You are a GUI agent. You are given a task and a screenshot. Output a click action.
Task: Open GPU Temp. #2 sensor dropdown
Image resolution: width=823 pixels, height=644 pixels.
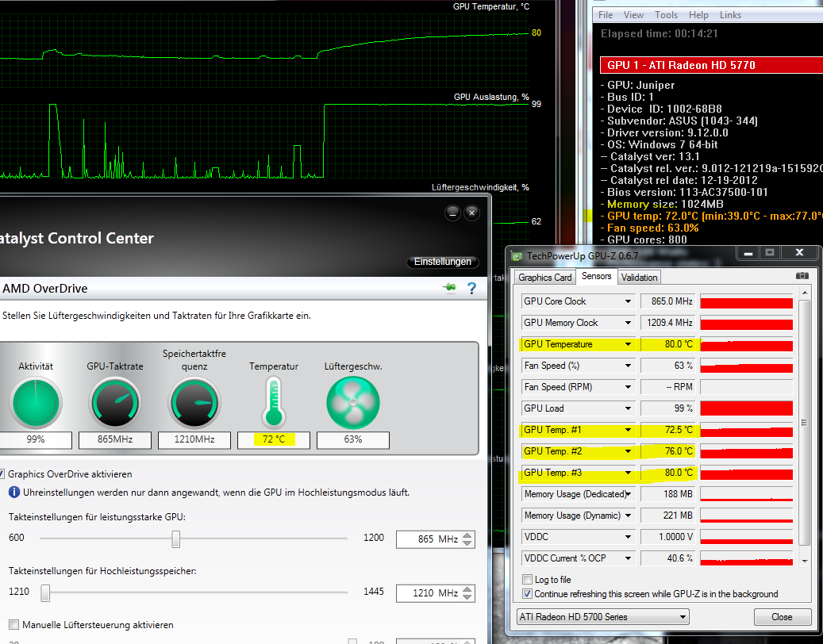click(x=628, y=451)
